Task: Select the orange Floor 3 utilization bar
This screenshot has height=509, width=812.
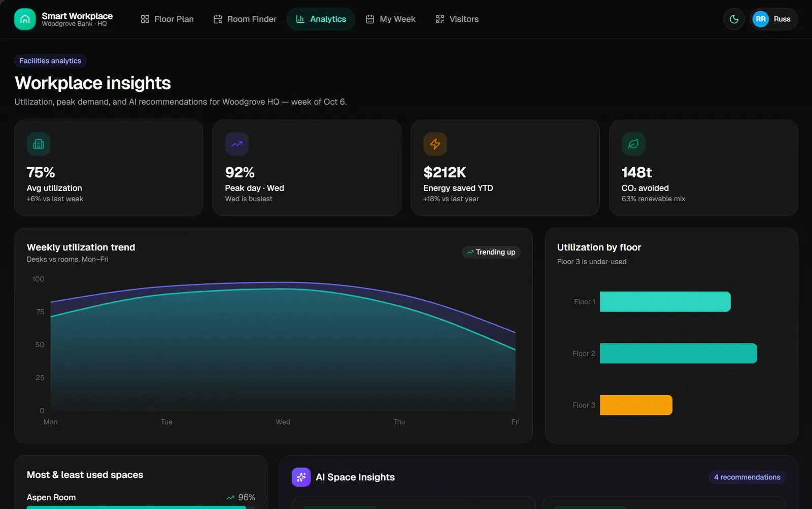Action: (x=636, y=405)
